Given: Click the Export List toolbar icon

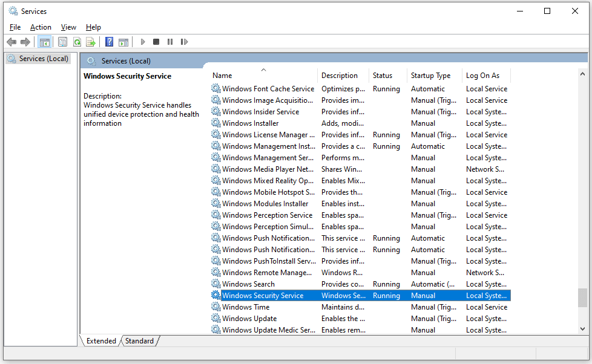Looking at the screenshot, I should pyautogui.click(x=91, y=42).
